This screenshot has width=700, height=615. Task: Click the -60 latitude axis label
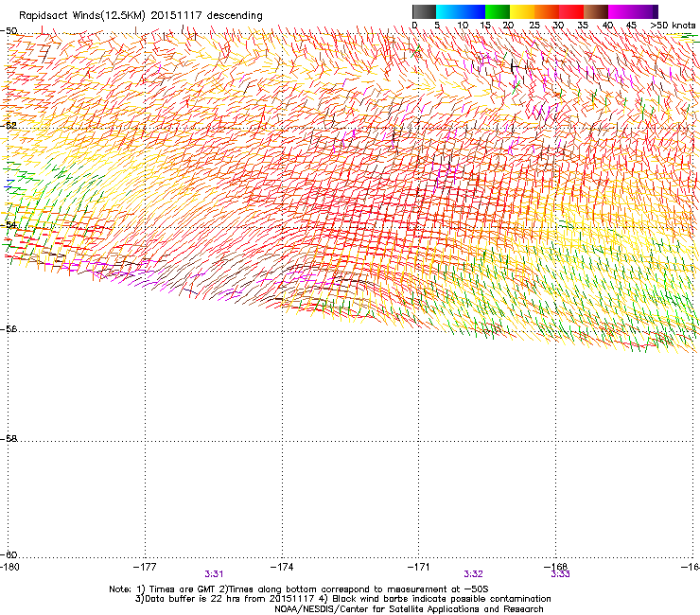coord(9,555)
